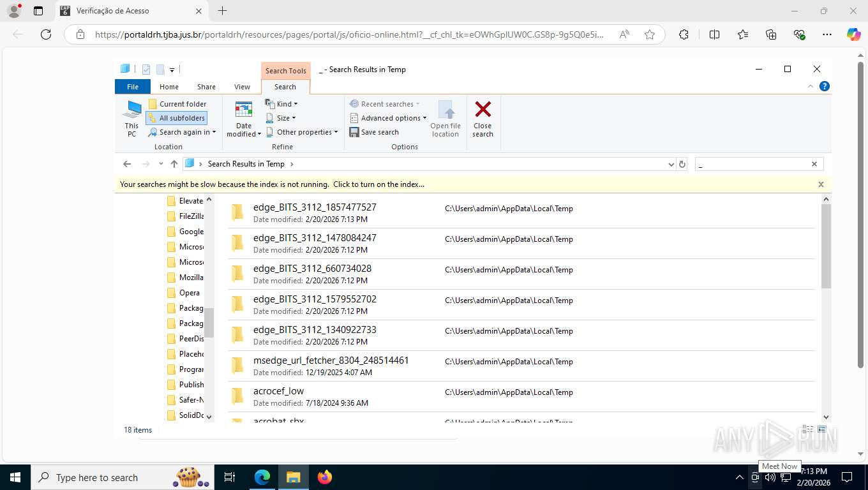This screenshot has height=490, width=868.
Task: Open Firefox from taskbar
Action: [325, 477]
